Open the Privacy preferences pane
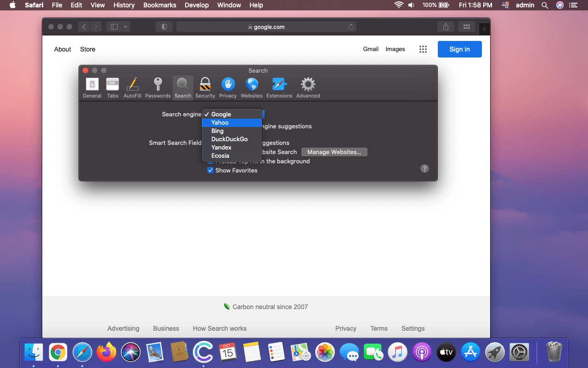 point(228,87)
